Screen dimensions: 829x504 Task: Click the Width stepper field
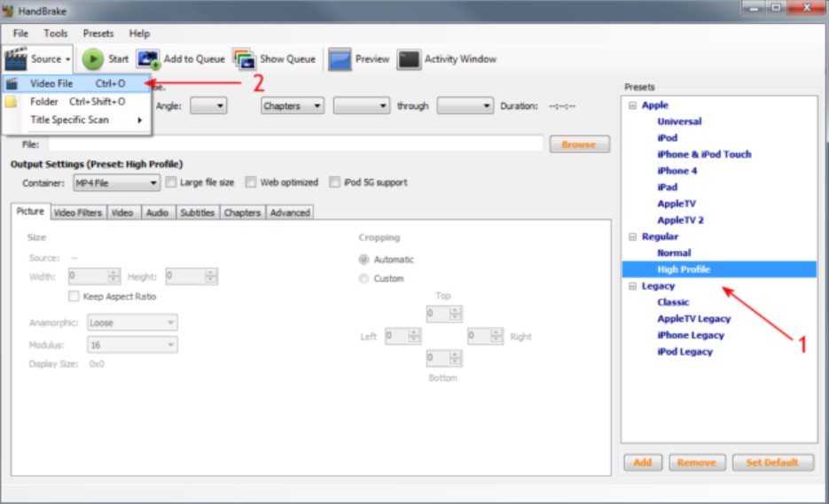coord(95,275)
